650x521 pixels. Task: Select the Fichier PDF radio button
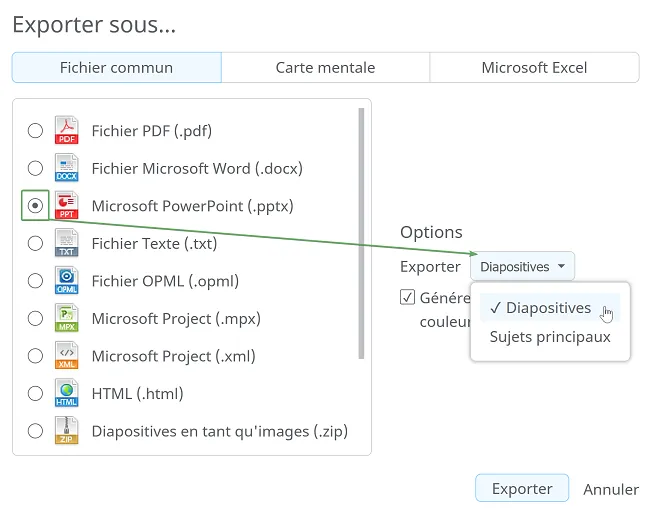coord(35,131)
